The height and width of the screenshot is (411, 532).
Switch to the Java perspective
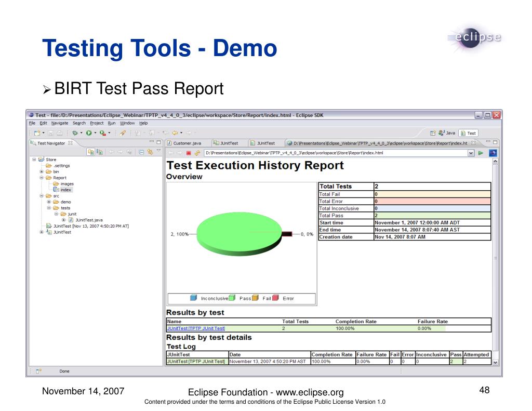(446, 133)
